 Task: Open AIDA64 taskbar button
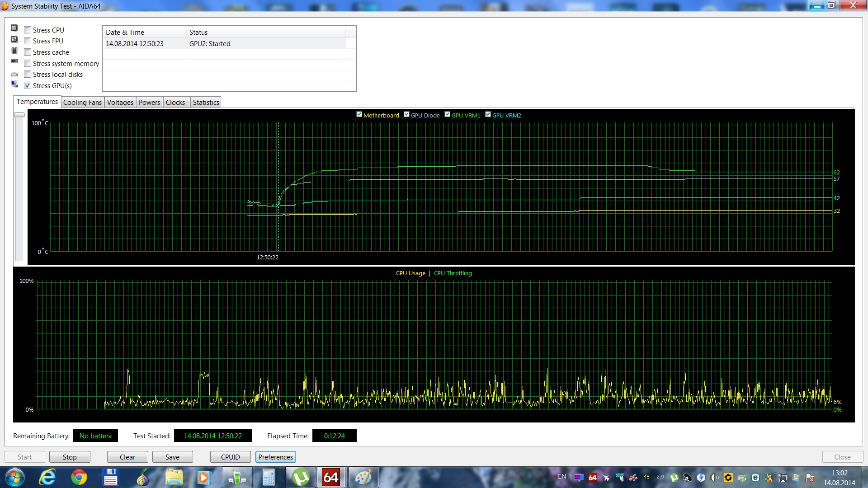[x=331, y=478]
